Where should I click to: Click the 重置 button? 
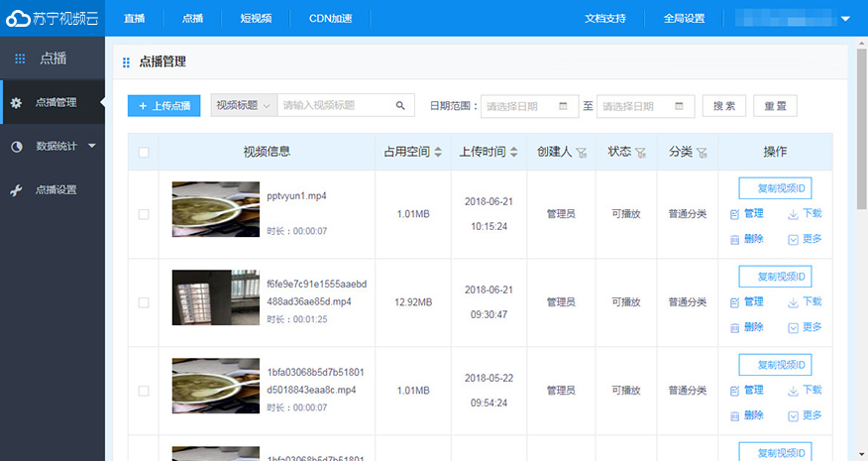pos(775,106)
